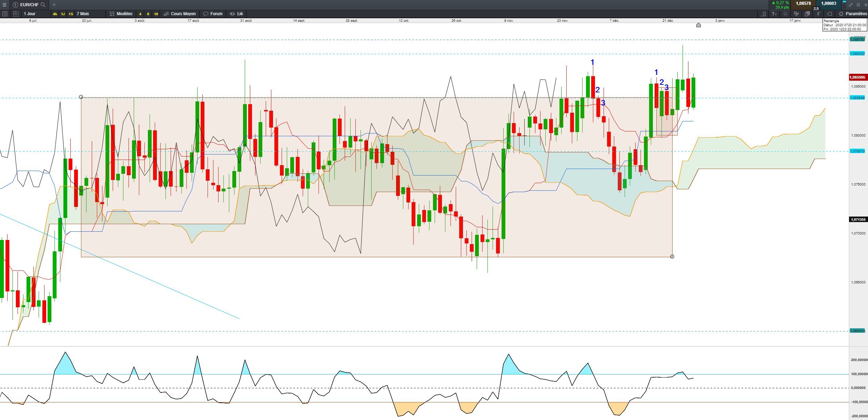868x420 pixels.
Task: Click the price label tag icon
Action: 829,14
